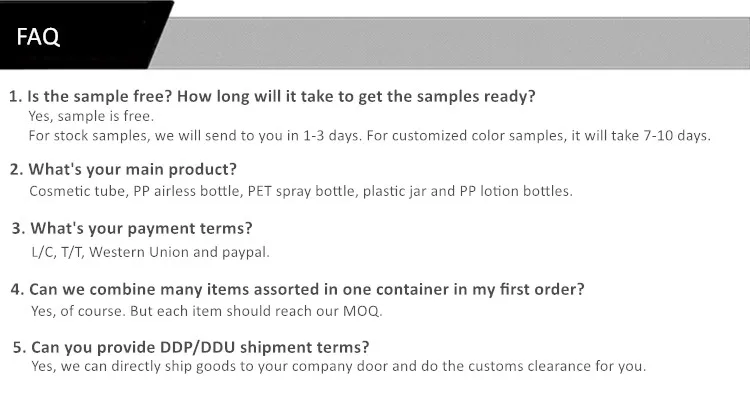Image resolution: width=750 pixels, height=400 pixels.
Task: Select question 1 about free samples
Action: pos(272,96)
